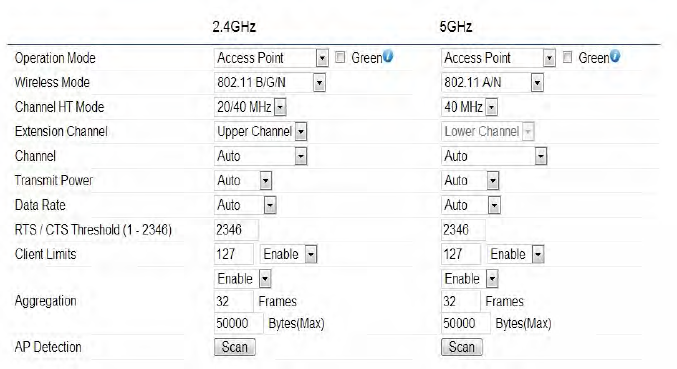Enable the 5GHz Green checkbox
677x369 pixels.
click(567, 57)
